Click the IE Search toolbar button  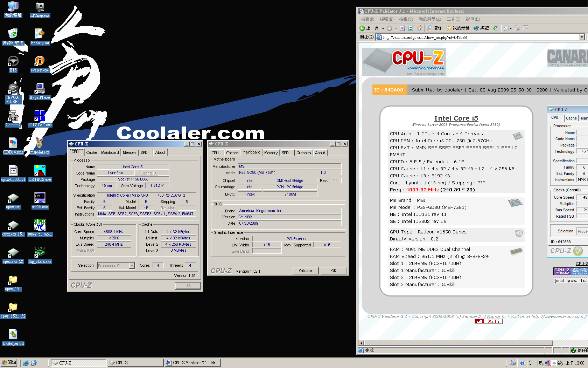pos(434,28)
